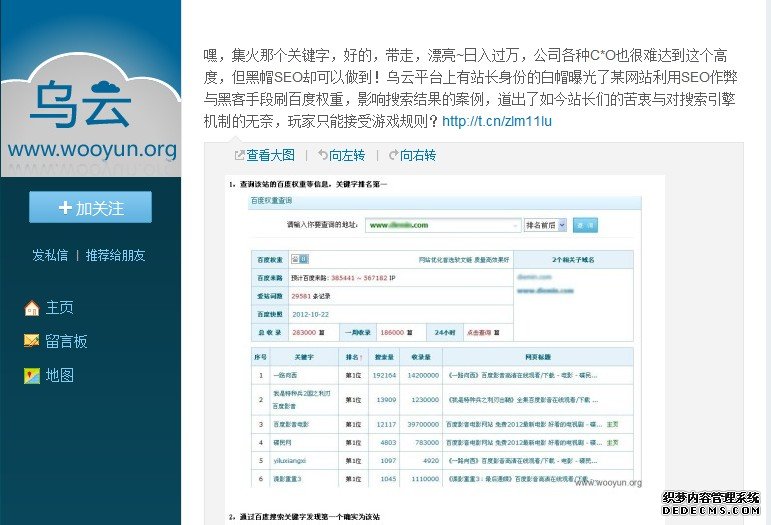
Task: Click the 加关注 follow button
Action: point(90,207)
